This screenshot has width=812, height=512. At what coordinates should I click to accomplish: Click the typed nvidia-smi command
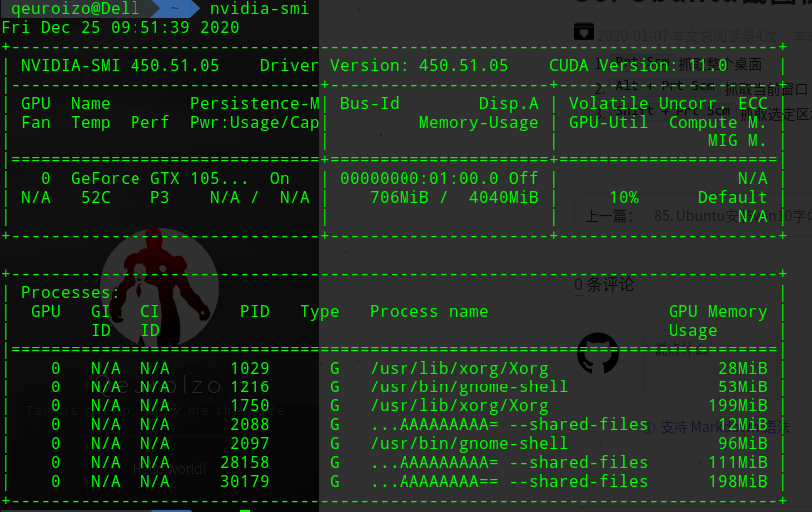click(259, 9)
